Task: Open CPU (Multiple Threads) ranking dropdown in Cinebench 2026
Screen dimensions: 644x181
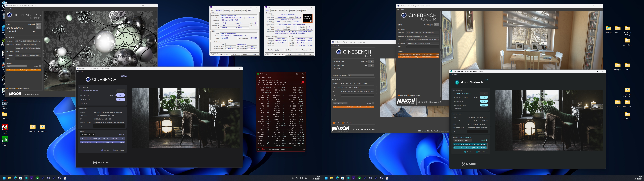Action: 463,140
